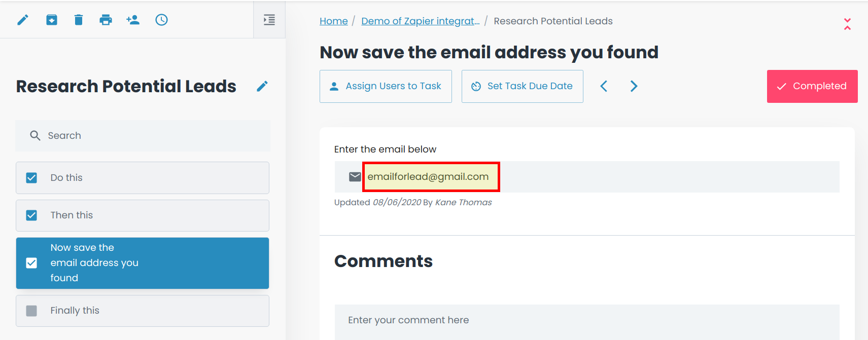The height and width of the screenshot is (340, 868).
Task: Open the clock history icon
Action: tap(161, 20)
